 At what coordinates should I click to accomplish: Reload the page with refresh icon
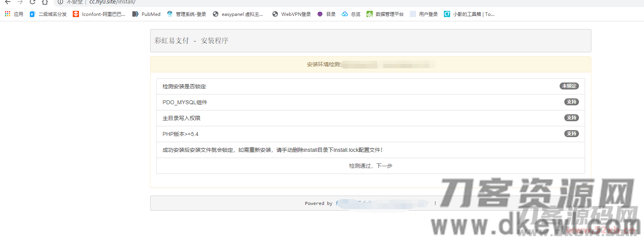(x=33, y=2)
